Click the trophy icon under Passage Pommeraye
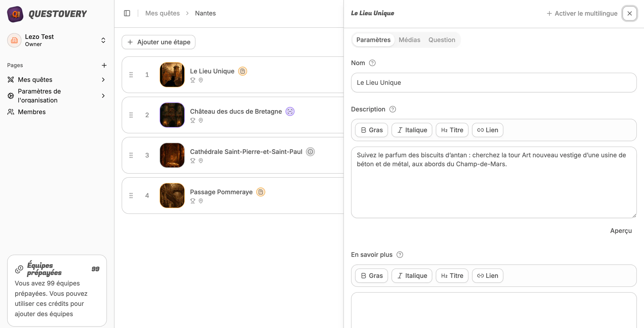Screen dimensions: 644x328 pos(193,201)
